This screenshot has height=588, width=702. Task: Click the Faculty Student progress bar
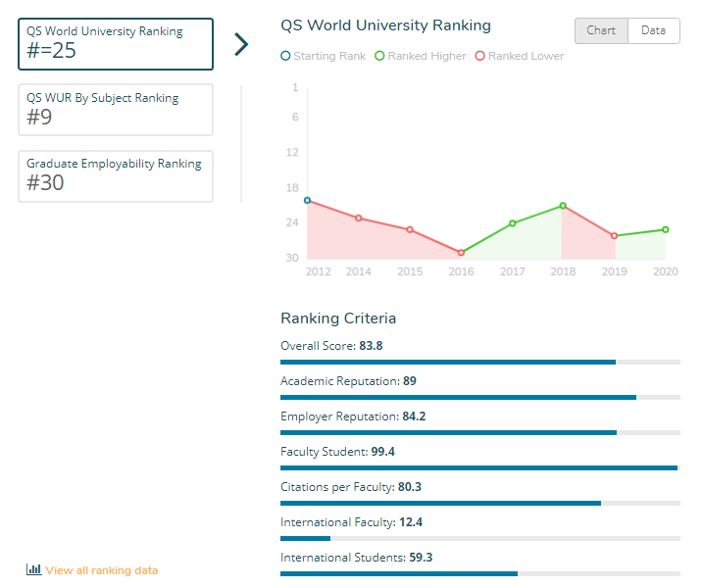480,468
